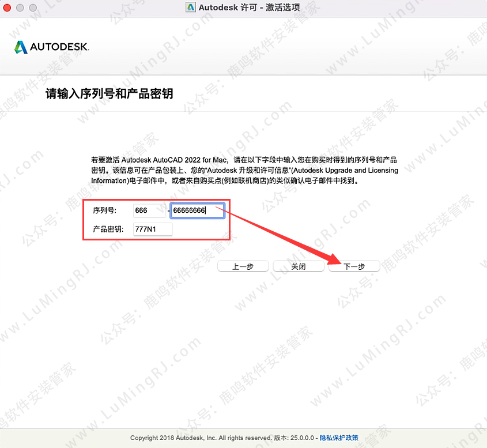This screenshot has width=487, height=448.
Task: Click the Autodesk logo in the header
Action: pos(52,47)
